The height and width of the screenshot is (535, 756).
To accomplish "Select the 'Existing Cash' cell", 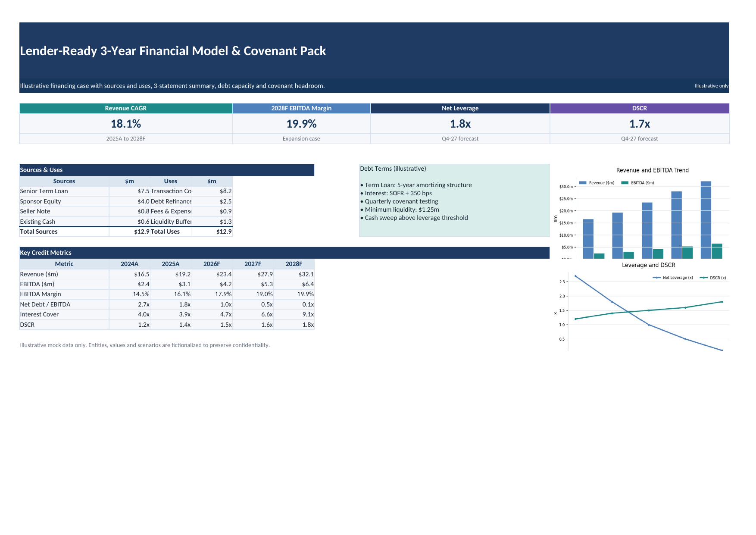I will tap(64, 222).
